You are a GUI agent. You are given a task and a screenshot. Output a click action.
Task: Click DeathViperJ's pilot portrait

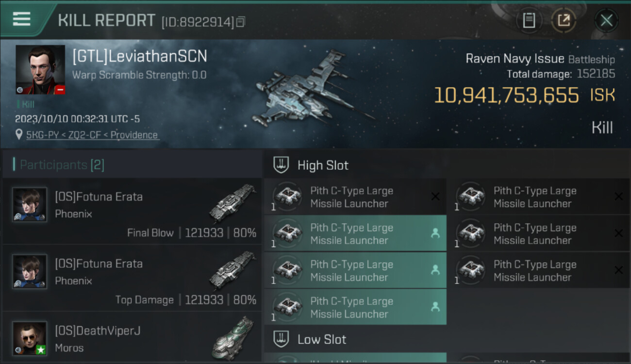click(30, 338)
